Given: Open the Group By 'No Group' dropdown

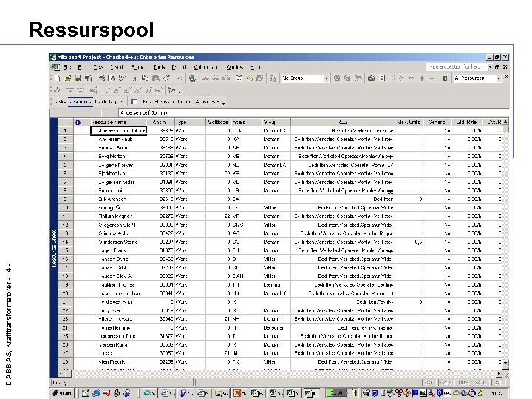Looking at the screenshot, I should pos(326,78).
